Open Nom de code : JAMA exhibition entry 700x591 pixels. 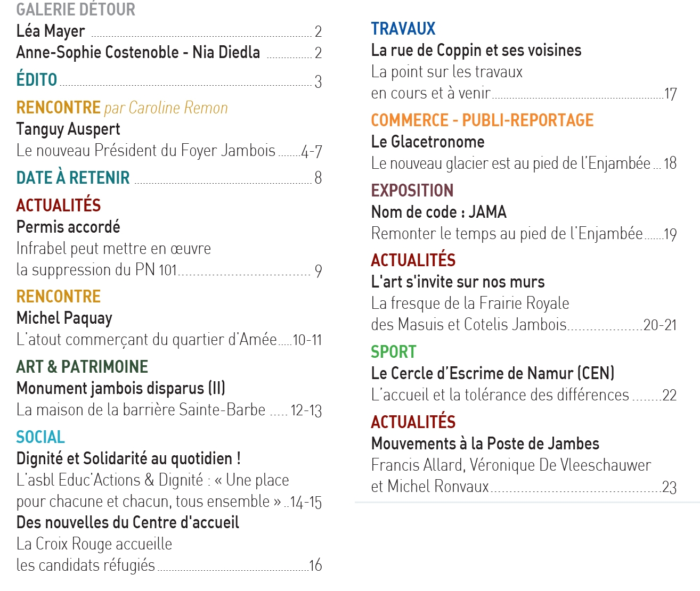(x=438, y=212)
